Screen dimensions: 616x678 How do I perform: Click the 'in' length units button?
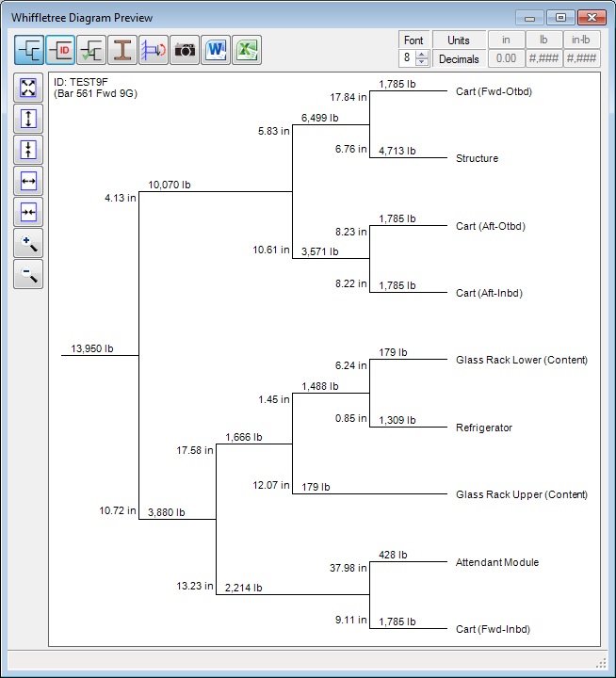(506, 40)
